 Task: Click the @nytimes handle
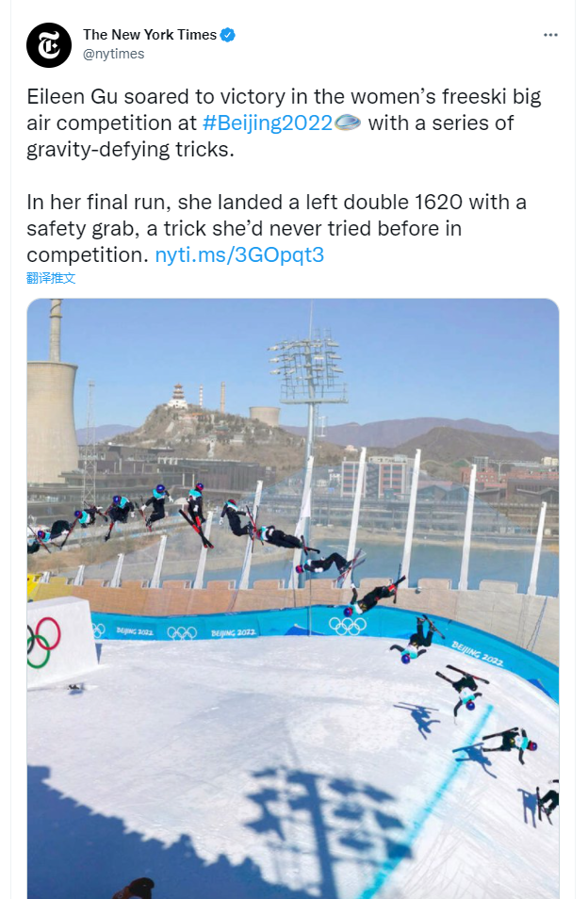coord(113,54)
